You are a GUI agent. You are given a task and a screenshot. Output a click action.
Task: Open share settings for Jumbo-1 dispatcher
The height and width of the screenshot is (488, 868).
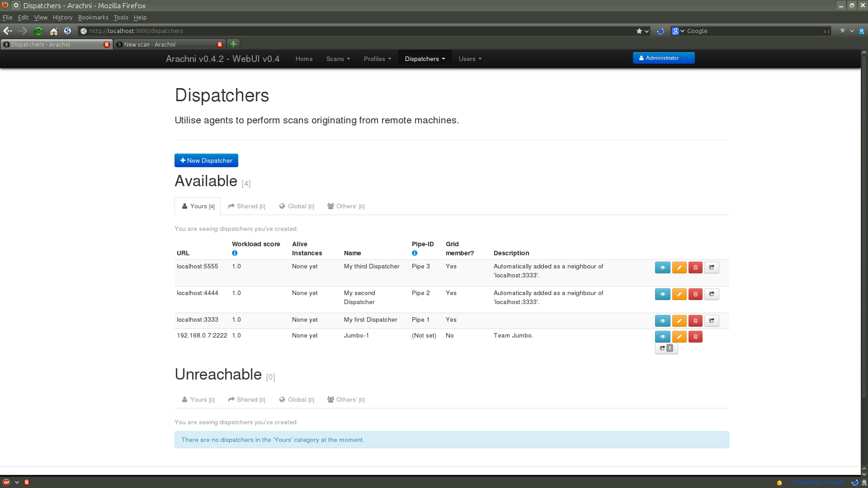click(x=666, y=348)
